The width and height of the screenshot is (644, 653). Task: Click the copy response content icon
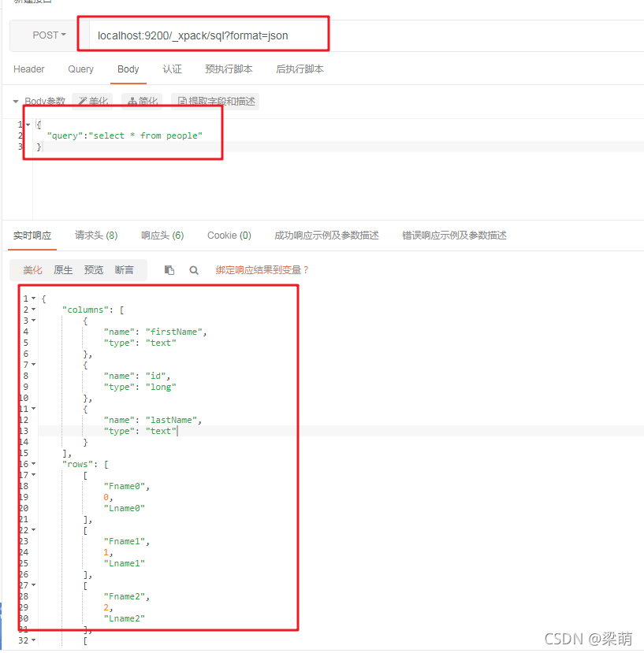pyautogui.click(x=169, y=269)
